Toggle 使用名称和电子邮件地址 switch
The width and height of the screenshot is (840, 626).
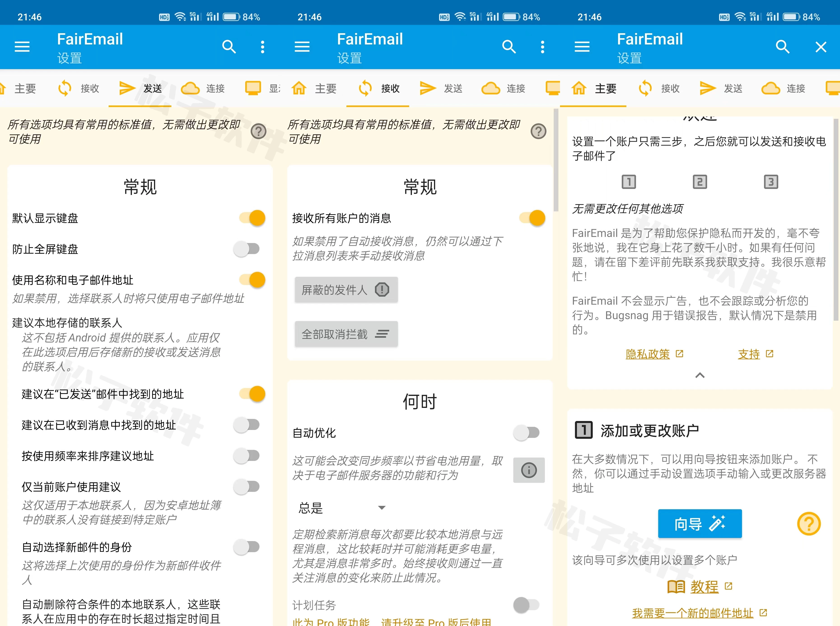coord(252,280)
